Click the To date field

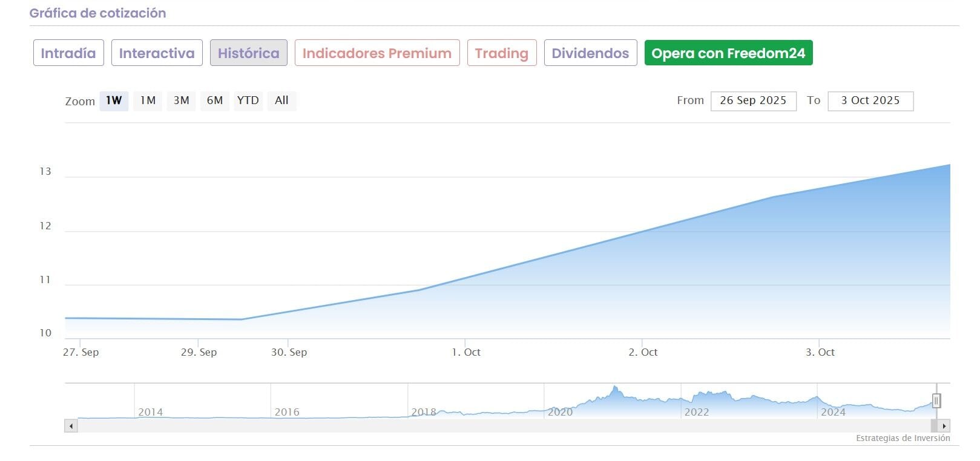(x=870, y=101)
